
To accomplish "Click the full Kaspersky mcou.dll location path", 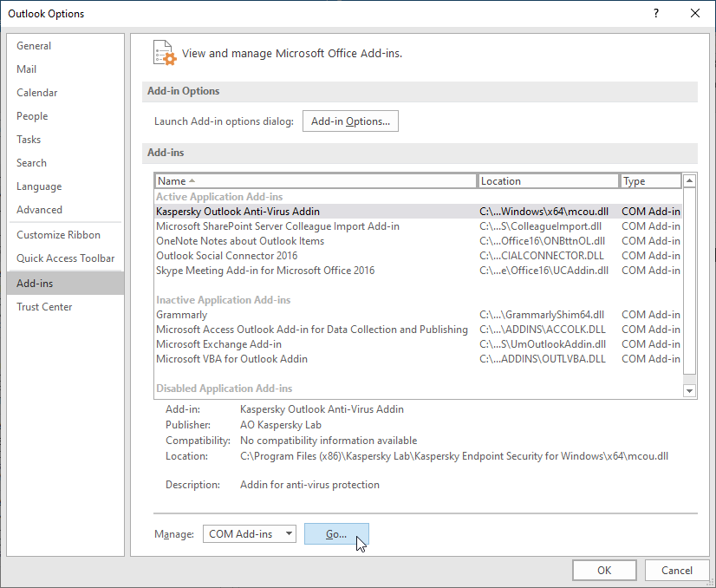I will (x=454, y=456).
